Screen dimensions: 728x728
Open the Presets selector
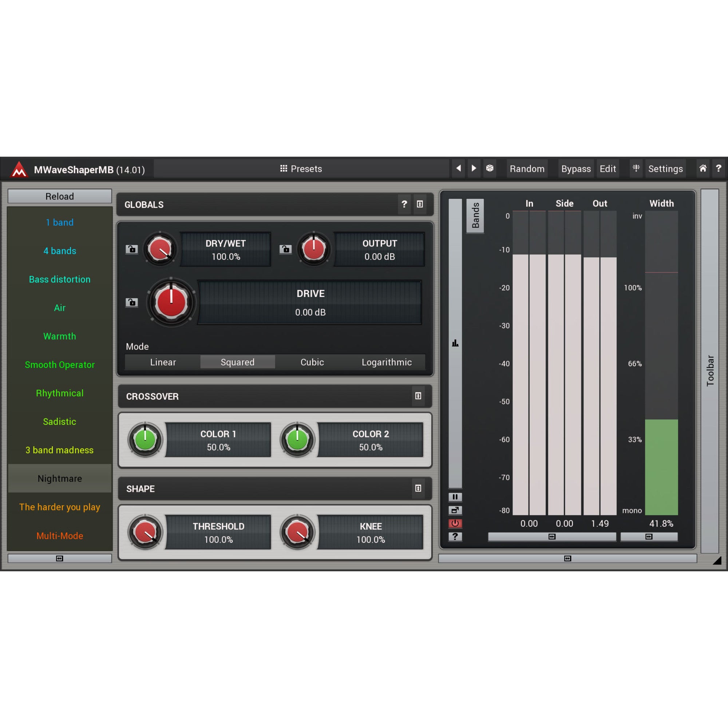[x=301, y=169]
